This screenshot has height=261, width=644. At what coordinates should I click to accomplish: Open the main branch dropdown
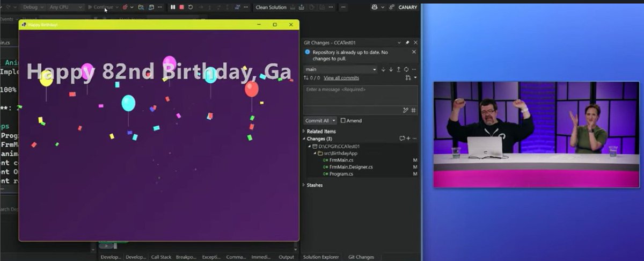coord(340,69)
